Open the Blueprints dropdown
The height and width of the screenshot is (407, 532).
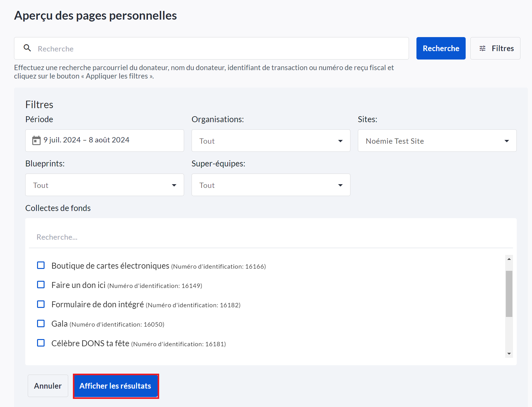click(104, 185)
